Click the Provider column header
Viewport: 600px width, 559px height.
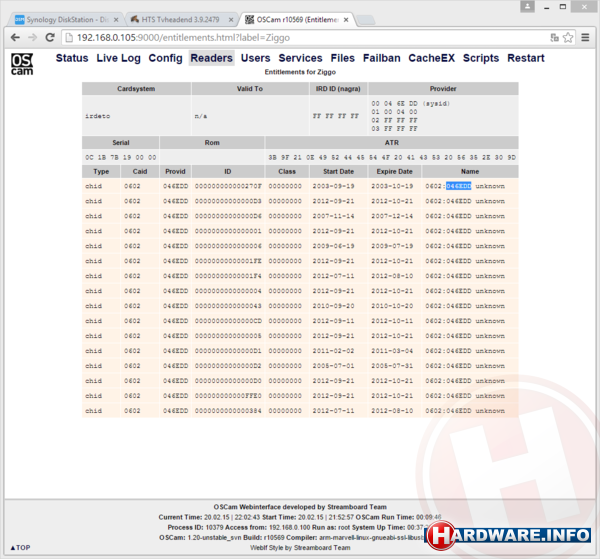pos(443,89)
